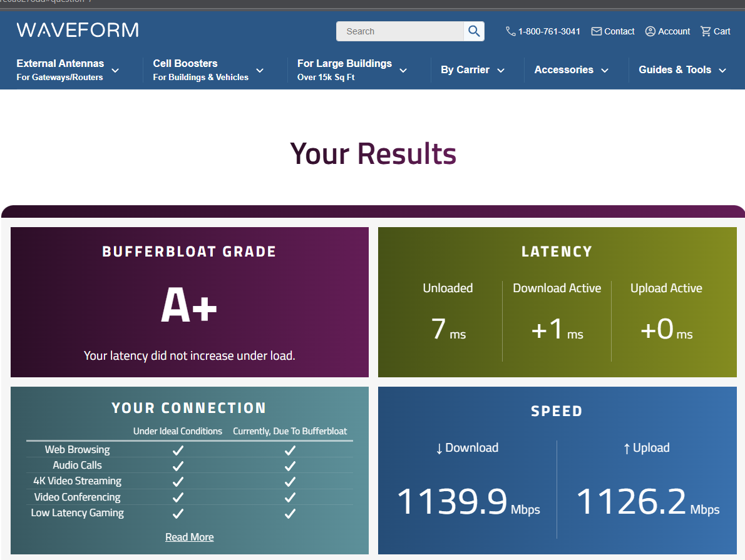The width and height of the screenshot is (745, 560).
Task: Click Audio Calls ideal-conditions checkmark
Action: pos(178,466)
